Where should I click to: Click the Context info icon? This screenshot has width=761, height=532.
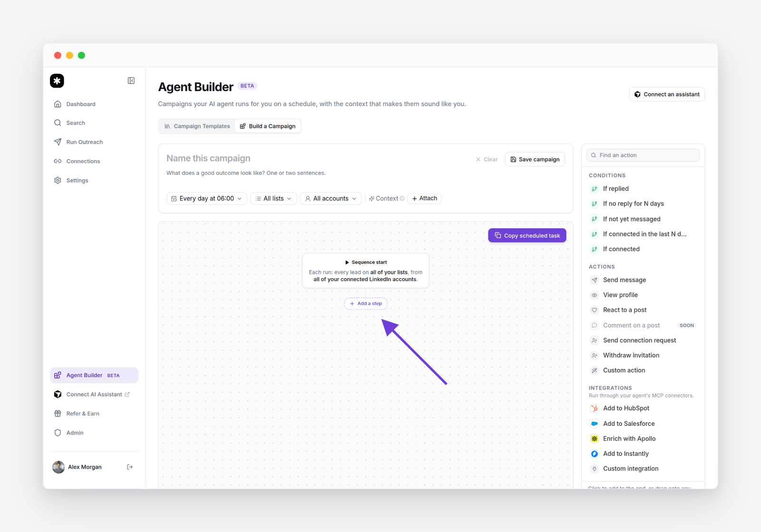pos(402,199)
